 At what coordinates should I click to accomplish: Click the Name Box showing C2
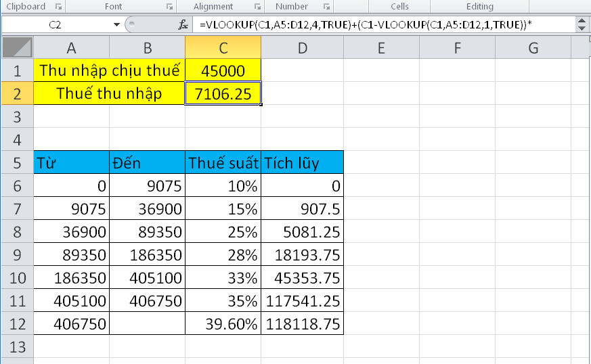tap(57, 25)
